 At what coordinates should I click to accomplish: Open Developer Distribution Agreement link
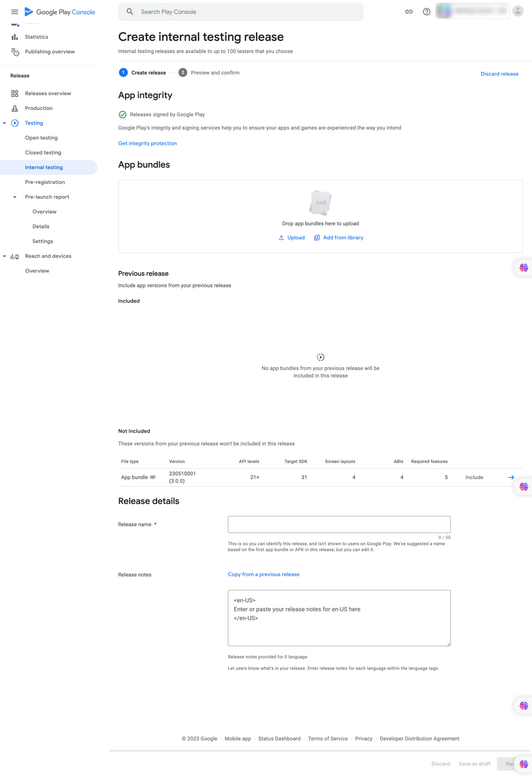419,739
